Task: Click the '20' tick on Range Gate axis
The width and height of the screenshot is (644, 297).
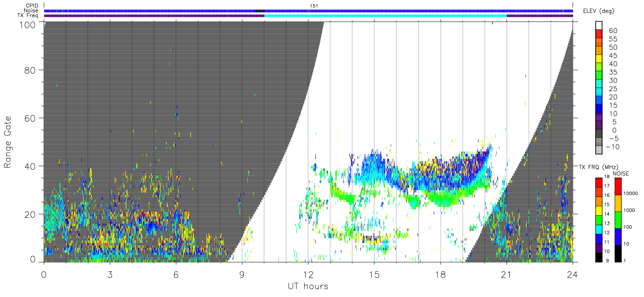Action: click(30, 214)
